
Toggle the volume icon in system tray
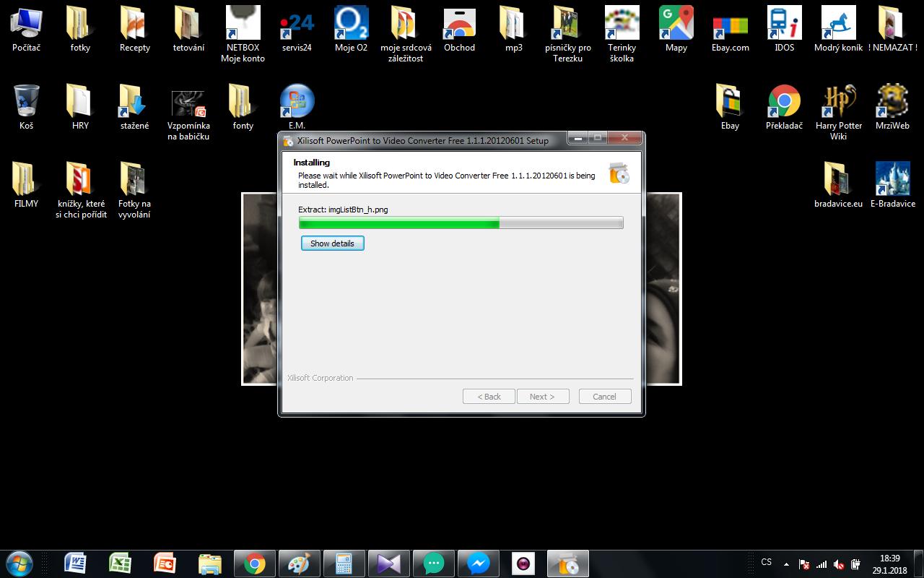839,564
